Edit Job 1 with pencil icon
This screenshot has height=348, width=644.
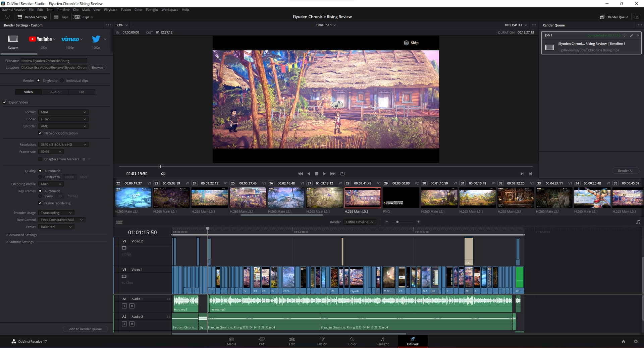[632, 35]
